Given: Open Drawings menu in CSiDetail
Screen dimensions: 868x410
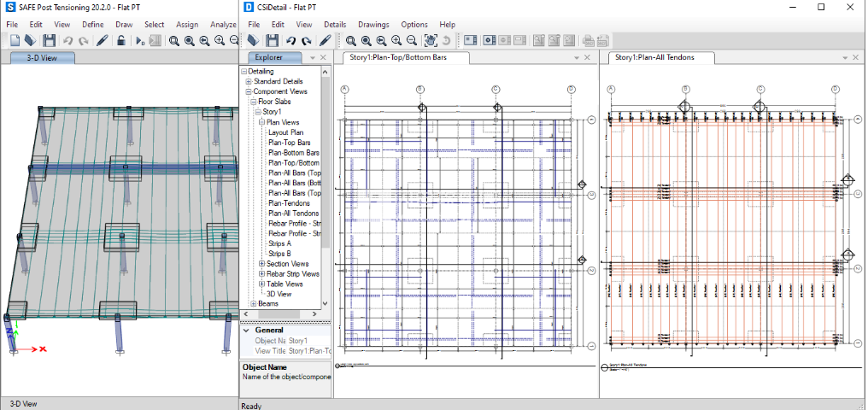Looking at the screenshot, I should click(373, 25).
